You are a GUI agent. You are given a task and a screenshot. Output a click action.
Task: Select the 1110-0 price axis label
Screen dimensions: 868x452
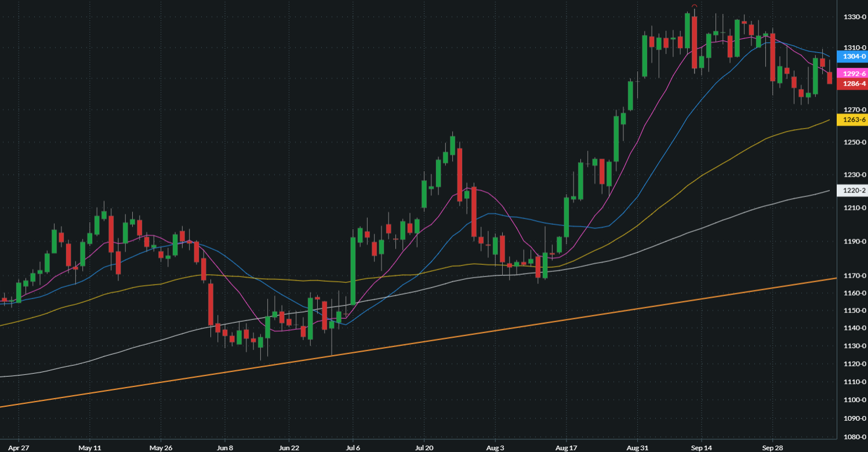[x=855, y=382]
